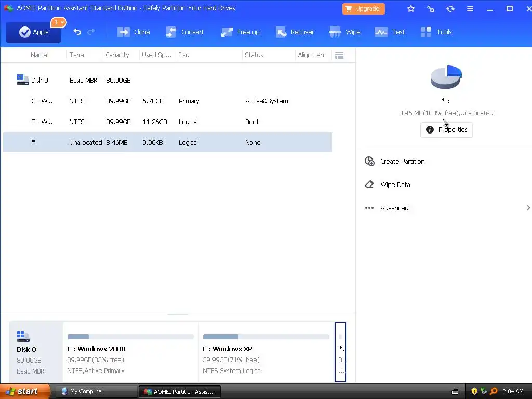Select Disk 0 in the disk map
Image resolution: width=532 pixels, height=399 pixels.
[x=36, y=352]
